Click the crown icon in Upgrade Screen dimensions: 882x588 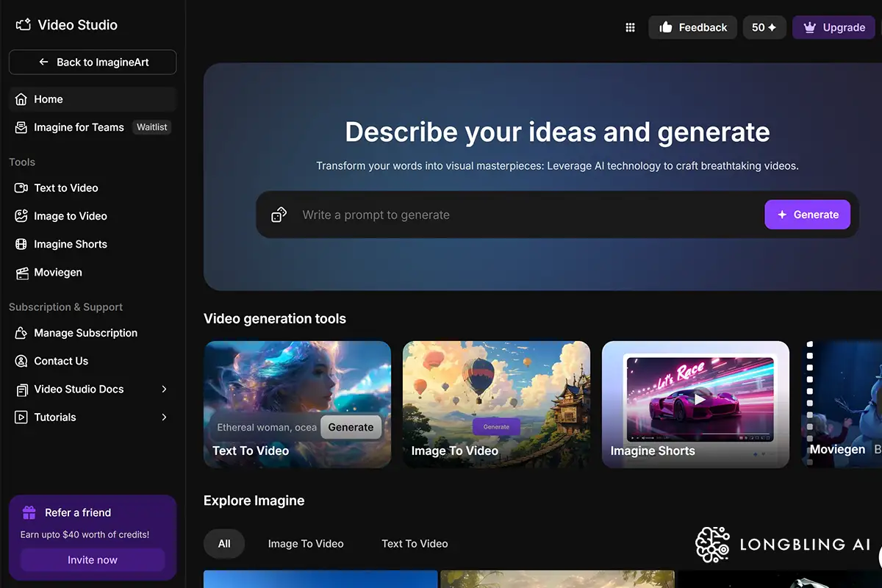[x=810, y=27]
